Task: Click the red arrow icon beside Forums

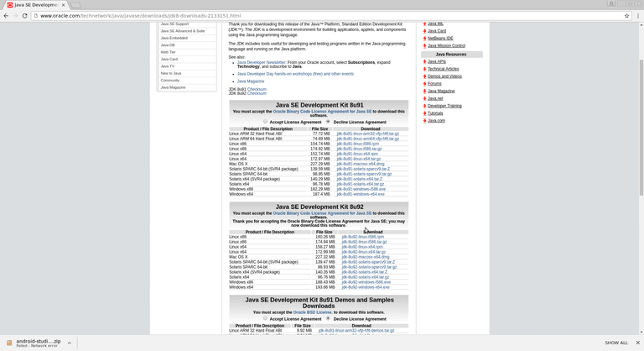Action: pyautogui.click(x=424, y=84)
